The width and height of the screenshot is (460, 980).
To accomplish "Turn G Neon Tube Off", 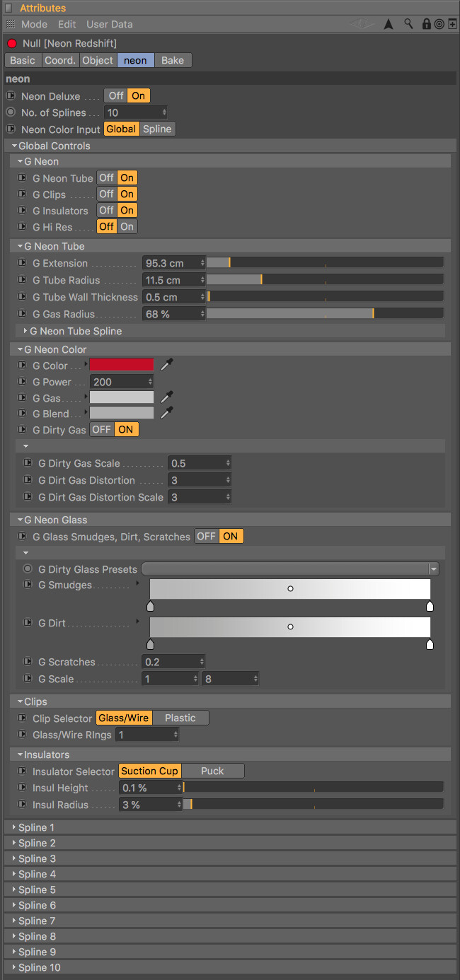I will (x=106, y=177).
